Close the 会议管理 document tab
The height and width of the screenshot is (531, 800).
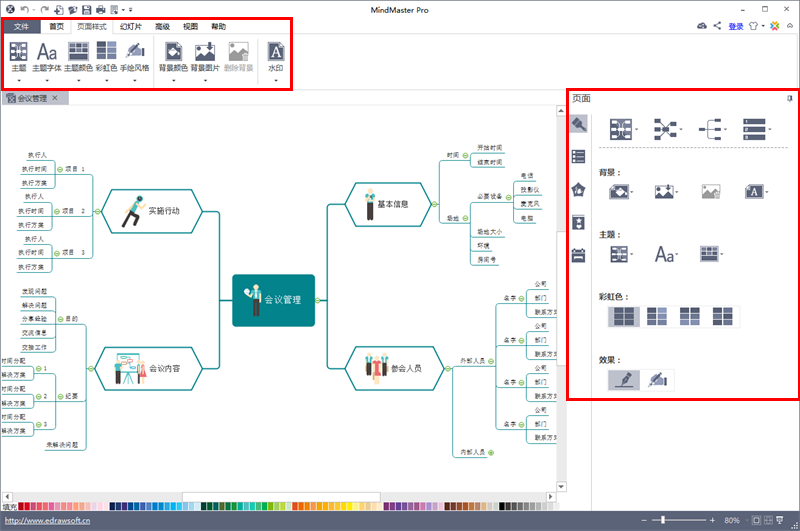tap(55, 98)
